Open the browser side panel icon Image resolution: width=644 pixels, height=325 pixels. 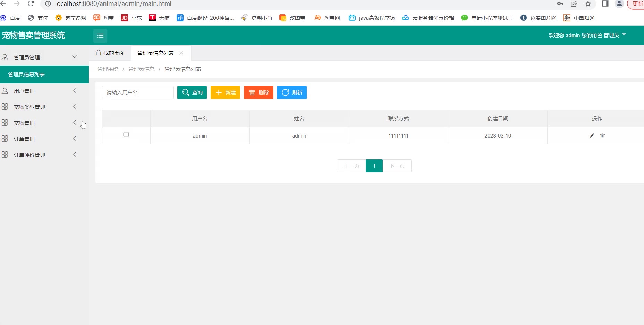click(605, 4)
